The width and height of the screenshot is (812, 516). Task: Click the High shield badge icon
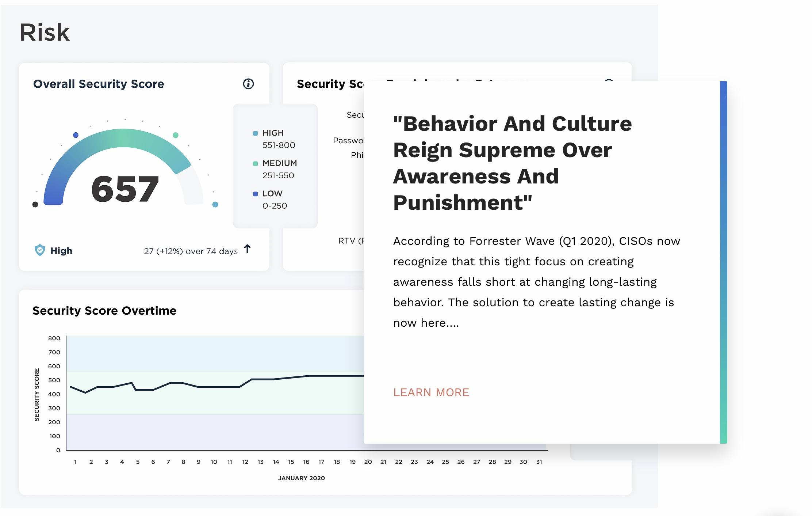tap(40, 250)
